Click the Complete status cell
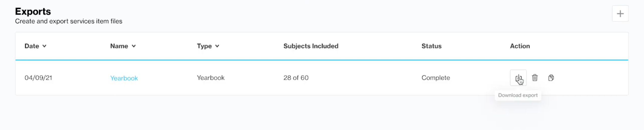Screen dimensions: 644x130 click(436, 78)
